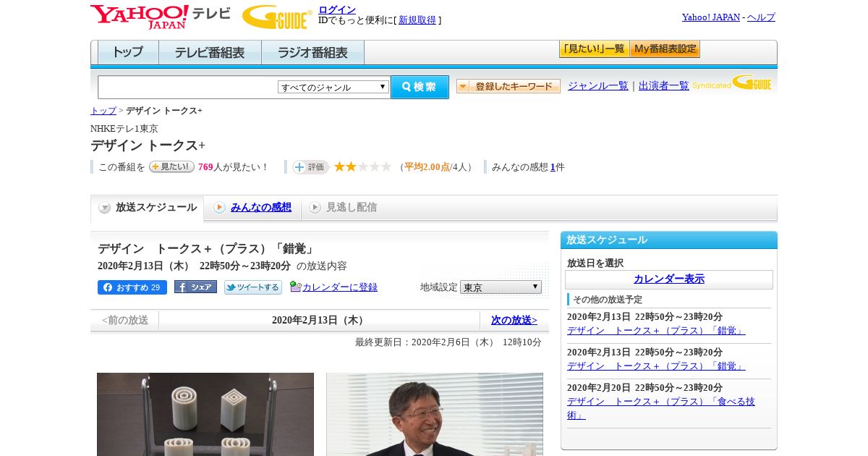
Task: Click the カレンダー表示 link
Action: [669, 279]
